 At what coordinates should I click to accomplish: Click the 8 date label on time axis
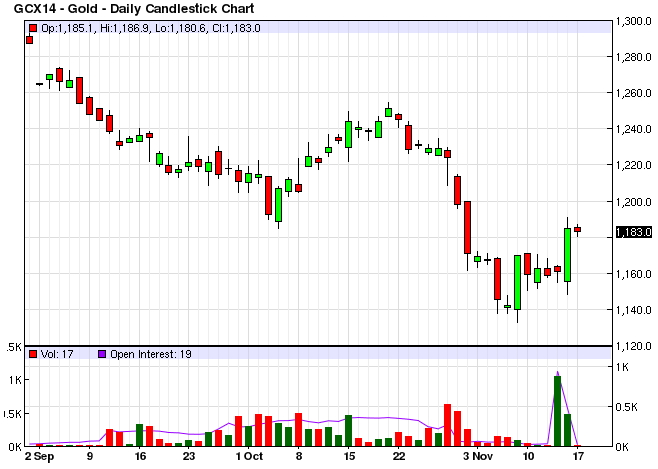tap(299, 456)
